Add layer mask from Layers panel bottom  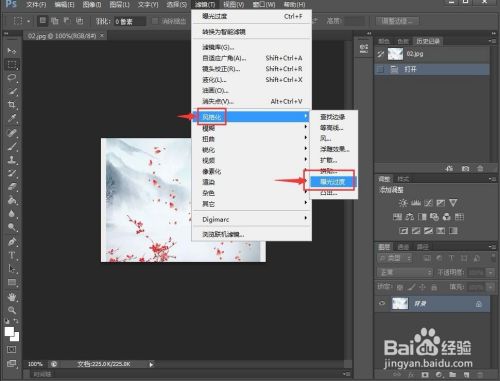(425, 375)
